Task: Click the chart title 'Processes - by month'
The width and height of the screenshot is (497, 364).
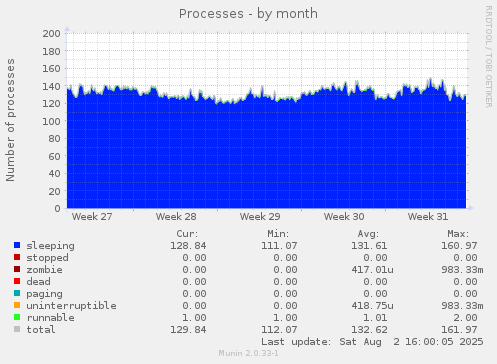Action: [x=248, y=14]
